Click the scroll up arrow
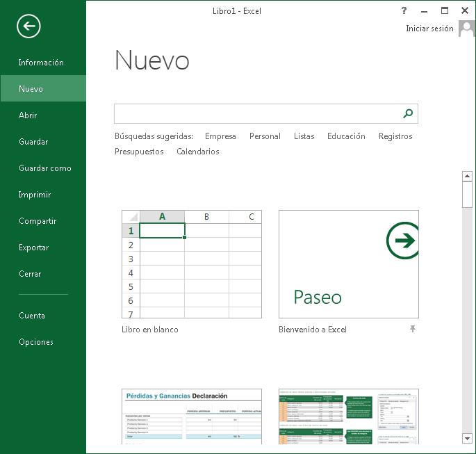The image size is (476, 454). click(467, 176)
